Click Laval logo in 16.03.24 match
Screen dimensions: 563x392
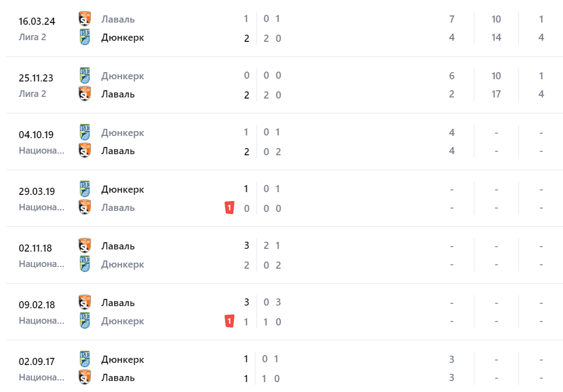click(85, 19)
